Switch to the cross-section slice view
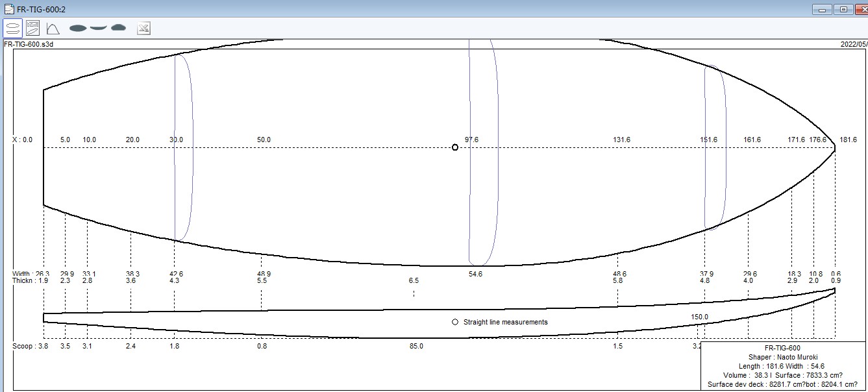 (x=118, y=28)
